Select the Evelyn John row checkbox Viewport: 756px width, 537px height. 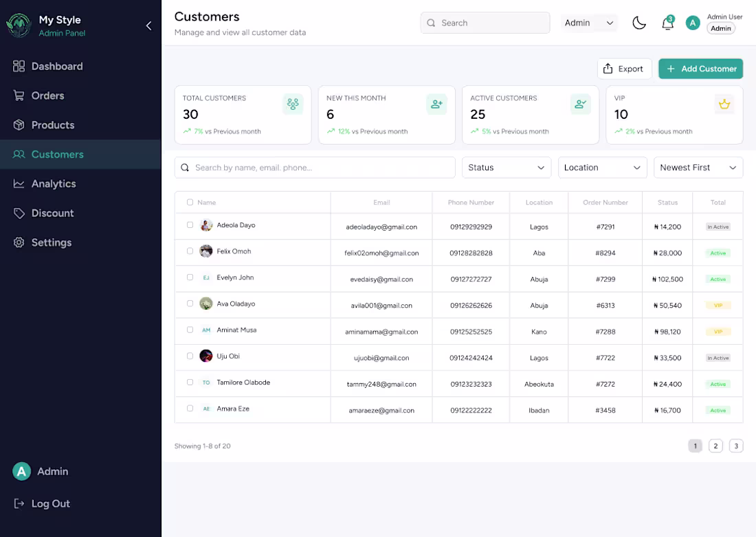pyautogui.click(x=190, y=277)
